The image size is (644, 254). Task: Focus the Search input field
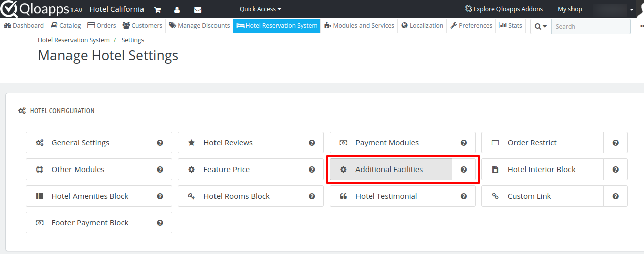pos(591,27)
